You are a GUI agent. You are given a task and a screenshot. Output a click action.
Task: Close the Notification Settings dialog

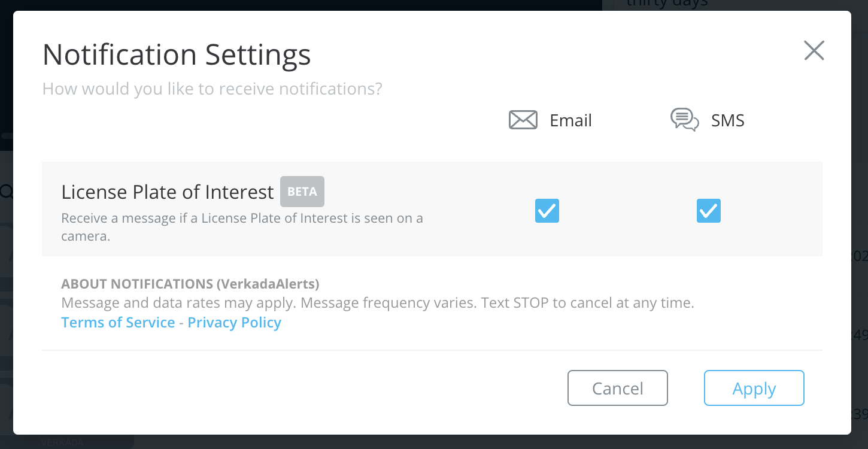click(x=814, y=51)
